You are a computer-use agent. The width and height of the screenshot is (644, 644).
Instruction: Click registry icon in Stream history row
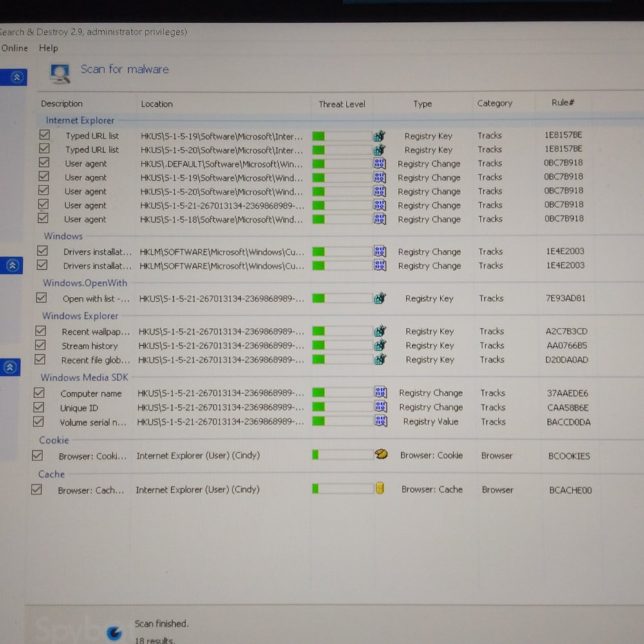[380, 345]
